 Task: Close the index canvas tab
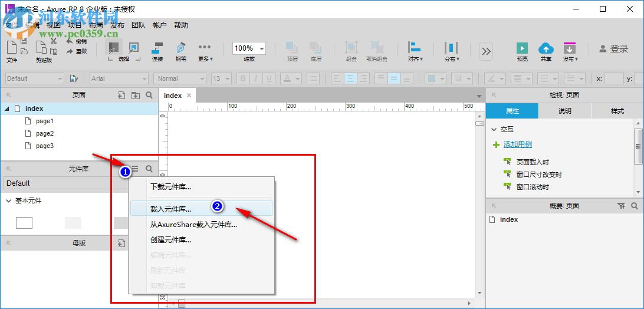189,96
